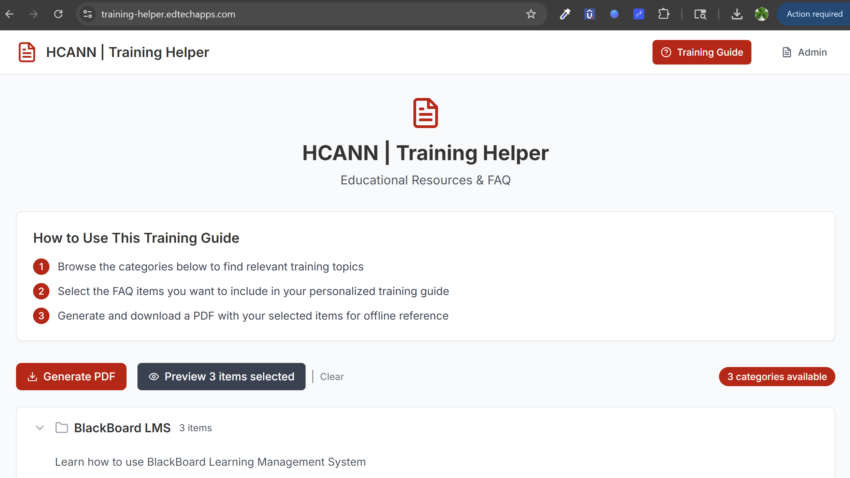Click the address bar URL training-helper.edtechapps.com
This screenshot has width=850, height=478.
(x=168, y=14)
